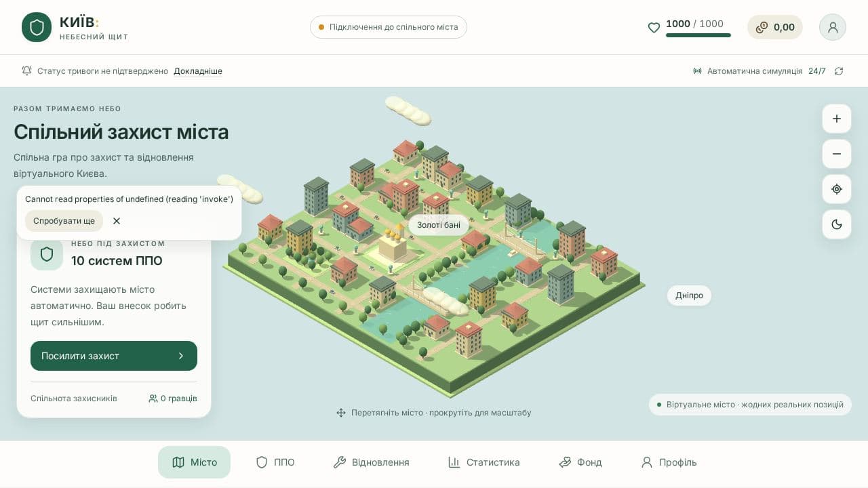Image resolution: width=868 pixels, height=488 pixels.
Task: Click the Дніпро map label
Action: 689,296
